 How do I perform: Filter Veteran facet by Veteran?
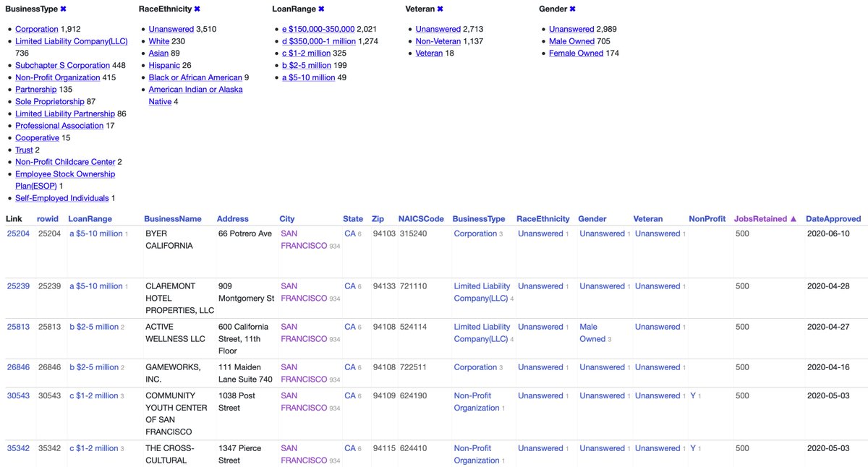click(430, 53)
